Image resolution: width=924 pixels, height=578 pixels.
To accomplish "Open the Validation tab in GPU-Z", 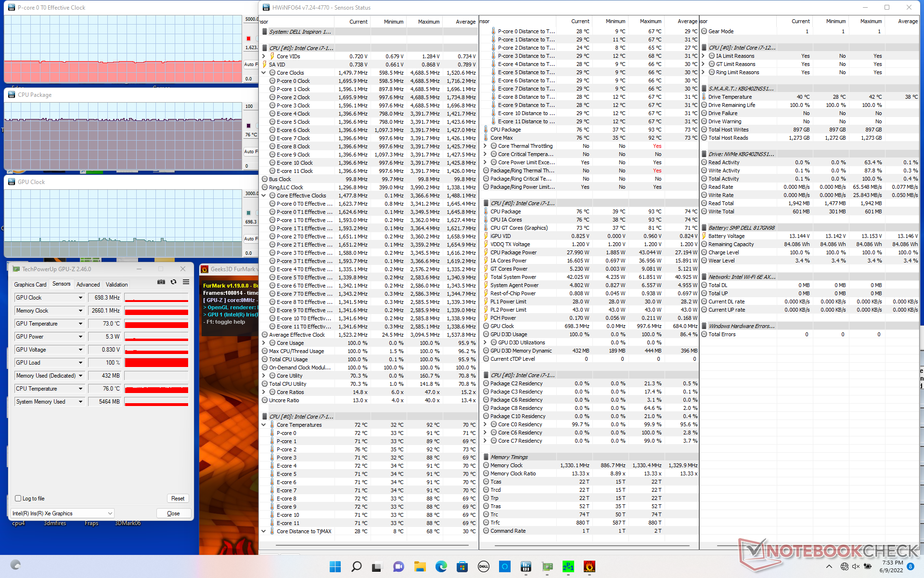I will 117,285.
